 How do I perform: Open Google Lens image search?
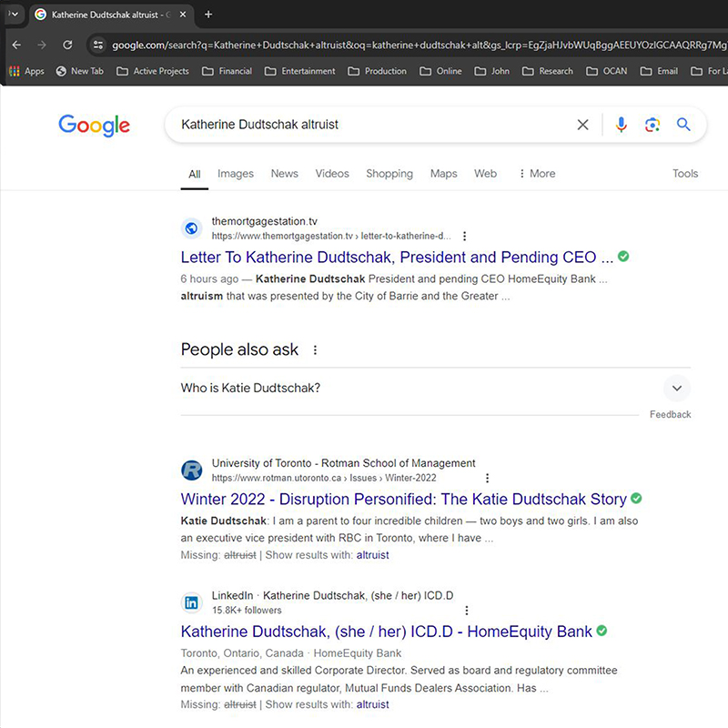click(652, 125)
